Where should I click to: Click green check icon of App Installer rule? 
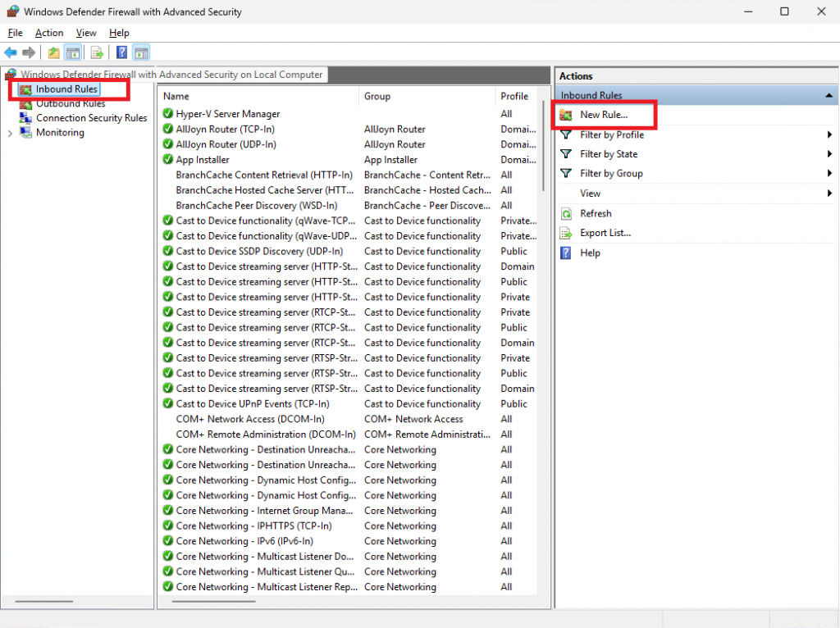[x=167, y=160]
